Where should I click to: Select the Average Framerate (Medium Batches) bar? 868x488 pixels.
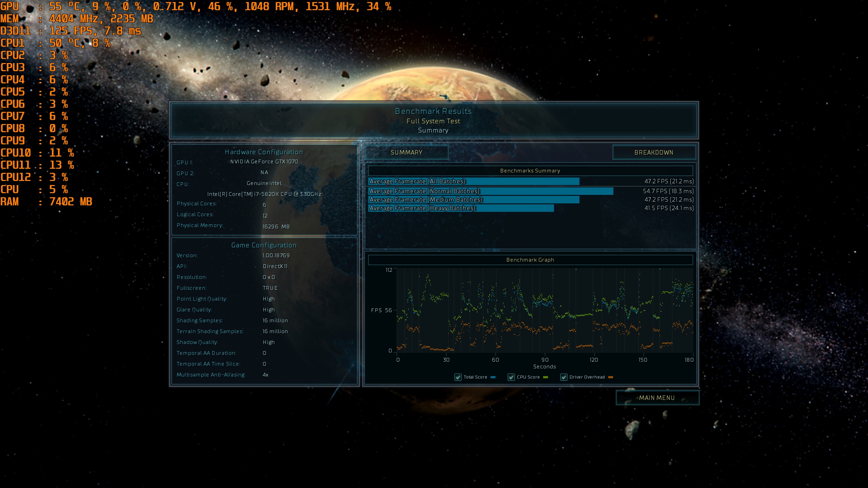pyautogui.click(x=474, y=200)
